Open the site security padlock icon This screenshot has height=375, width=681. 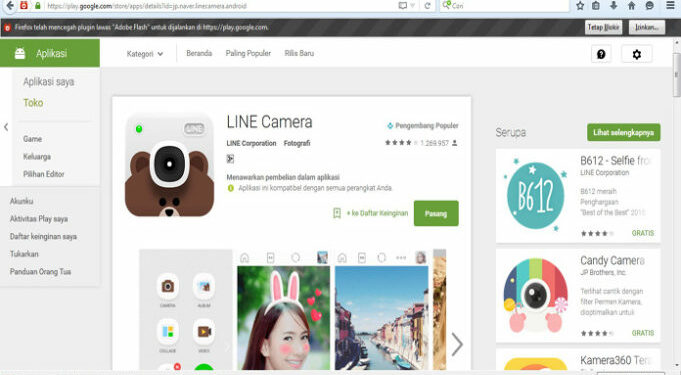(38, 6)
